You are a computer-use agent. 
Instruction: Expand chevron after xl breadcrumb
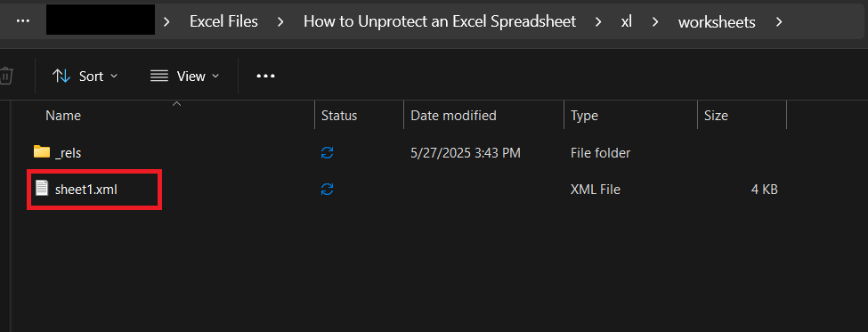coord(655,21)
